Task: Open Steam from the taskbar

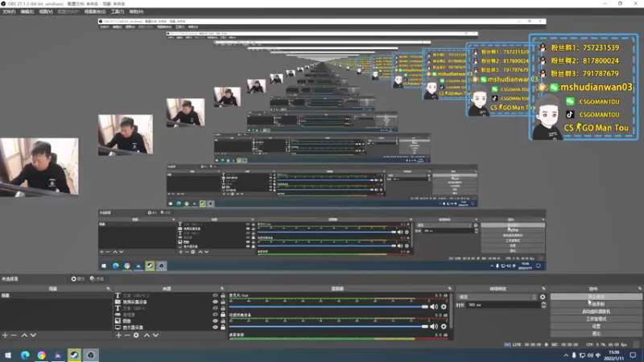Action: click(74, 355)
